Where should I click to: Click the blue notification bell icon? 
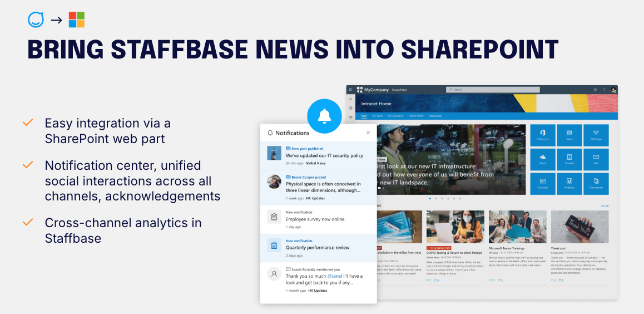click(x=324, y=116)
